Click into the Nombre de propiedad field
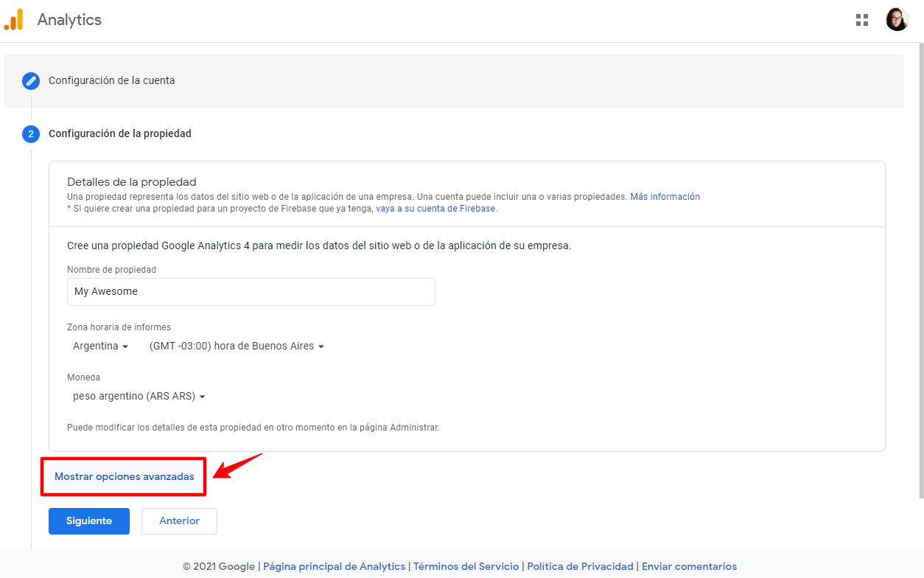 251,291
